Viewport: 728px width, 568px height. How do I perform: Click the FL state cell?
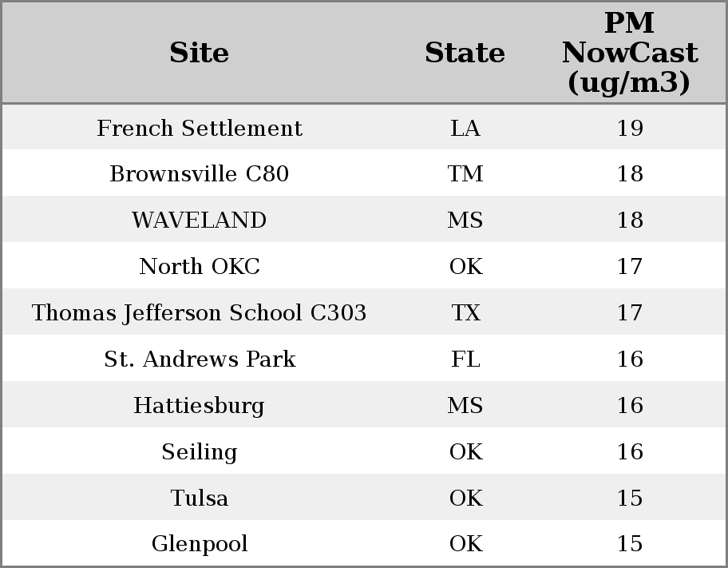point(465,359)
